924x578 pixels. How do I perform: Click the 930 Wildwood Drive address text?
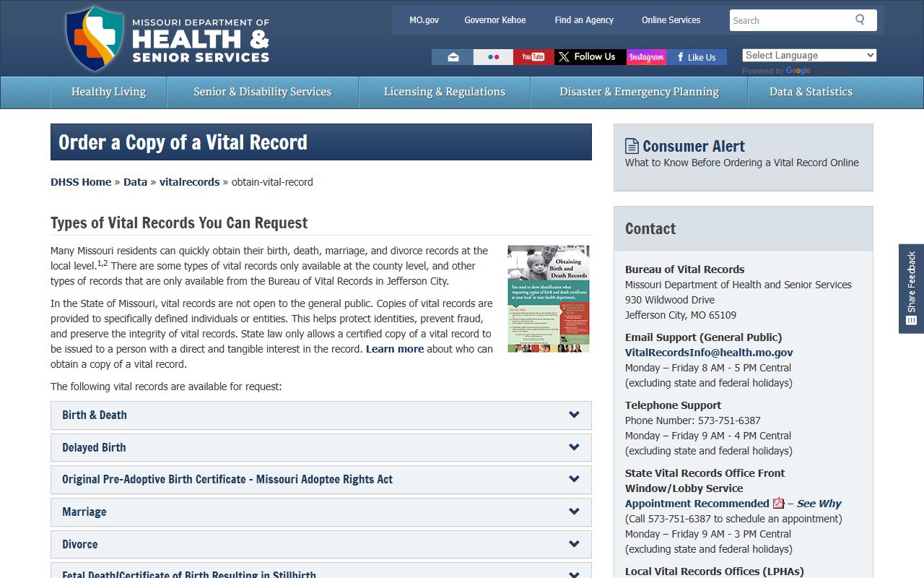pos(670,300)
